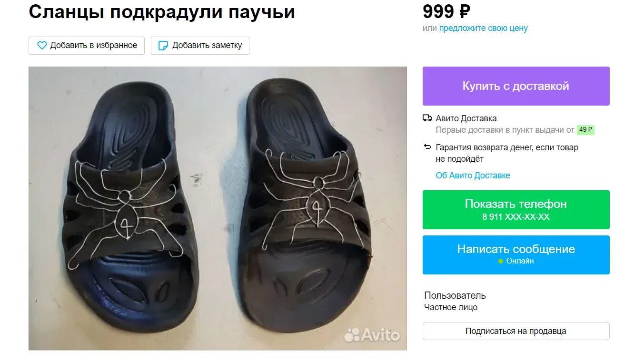Click the listing title Сланцы подкрадули паучьи

tap(162, 12)
